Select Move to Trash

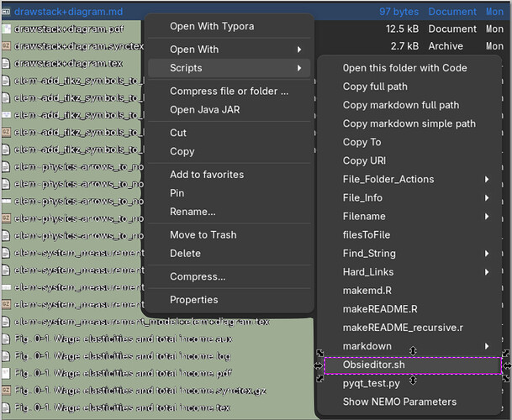203,234
